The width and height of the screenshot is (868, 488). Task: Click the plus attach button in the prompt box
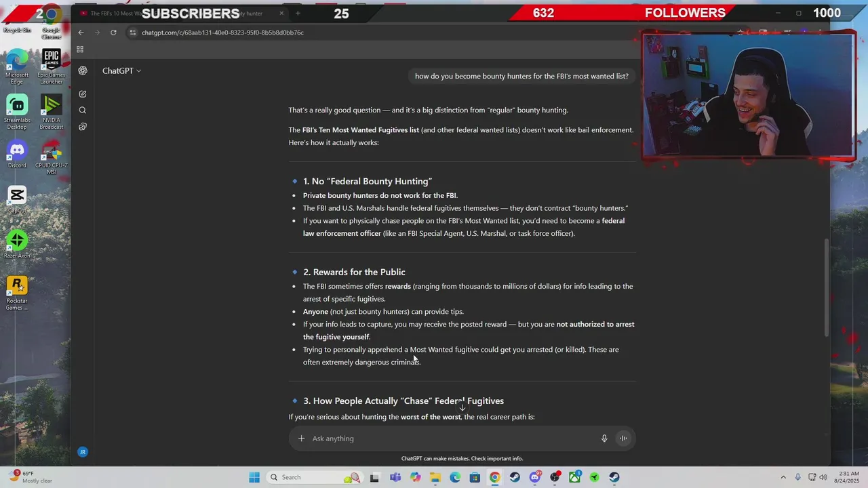pyautogui.click(x=301, y=439)
